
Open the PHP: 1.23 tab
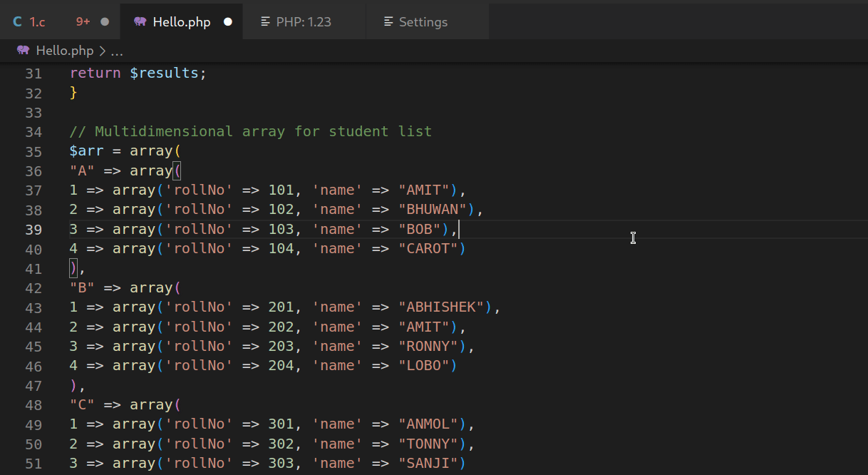(303, 21)
